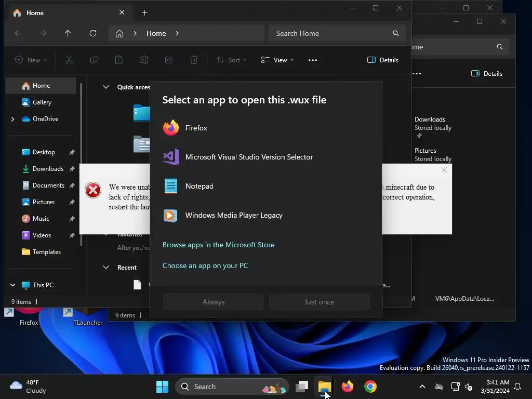This screenshot has height=399, width=532.
Task: Toggle Details pane in front window
Action: pyautogui.click(x=383, y=60)
